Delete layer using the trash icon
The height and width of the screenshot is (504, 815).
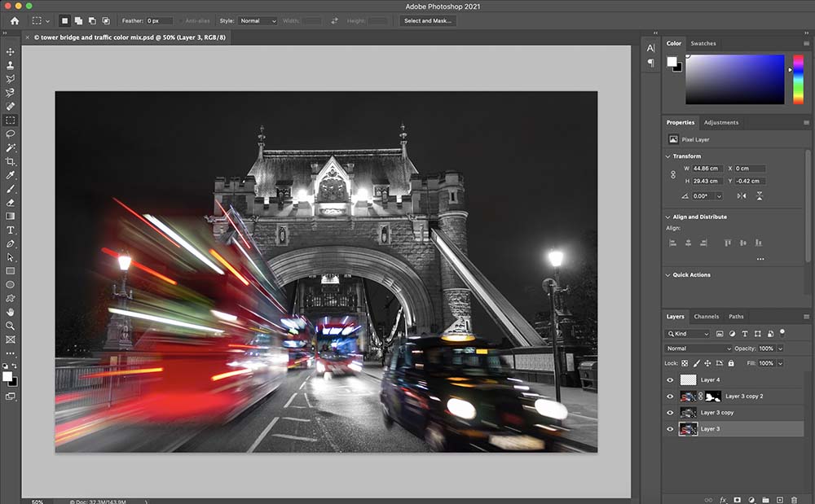tap(795, 500)
